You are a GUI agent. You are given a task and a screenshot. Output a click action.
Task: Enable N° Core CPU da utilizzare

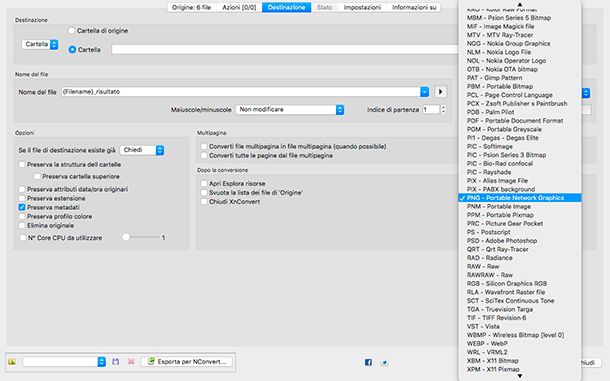pyautogui.click(x=23, y=237)
